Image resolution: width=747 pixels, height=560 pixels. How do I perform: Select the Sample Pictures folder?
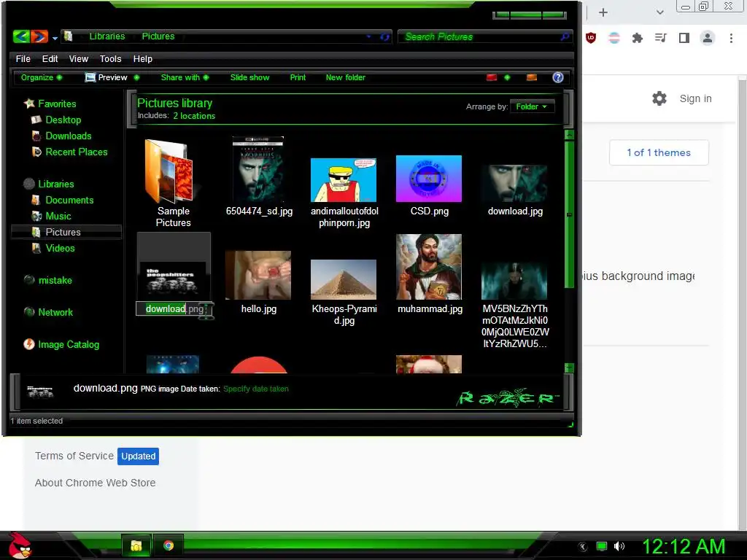(174, 183)
